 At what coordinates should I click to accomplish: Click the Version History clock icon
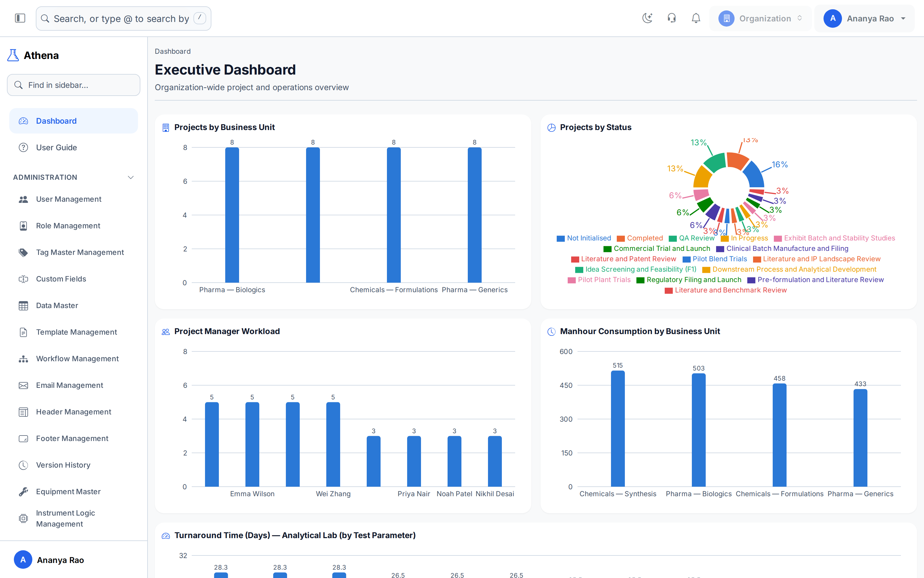23,465
